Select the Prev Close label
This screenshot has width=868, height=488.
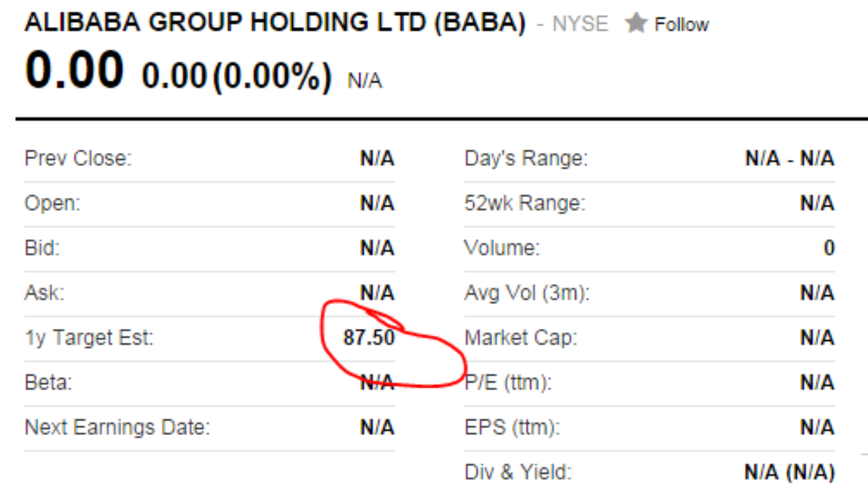[x=78, y=159]
